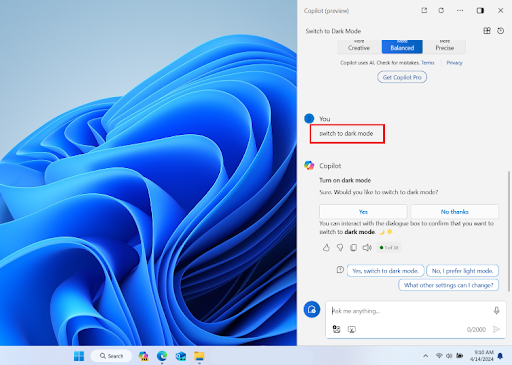Refresh the Copilot pane
Image resolution: width=512 pixels, height=365 pixels.
[x=441, y=11]
